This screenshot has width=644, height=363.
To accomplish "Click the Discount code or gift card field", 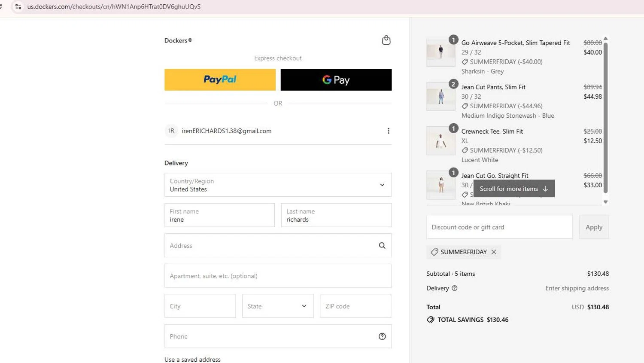I will point(499,227).
